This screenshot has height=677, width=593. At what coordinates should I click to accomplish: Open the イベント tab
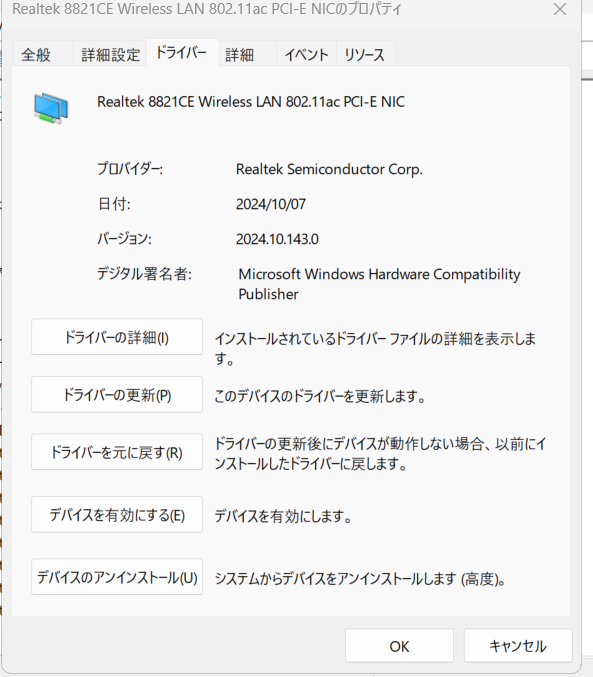pos(306,55)
